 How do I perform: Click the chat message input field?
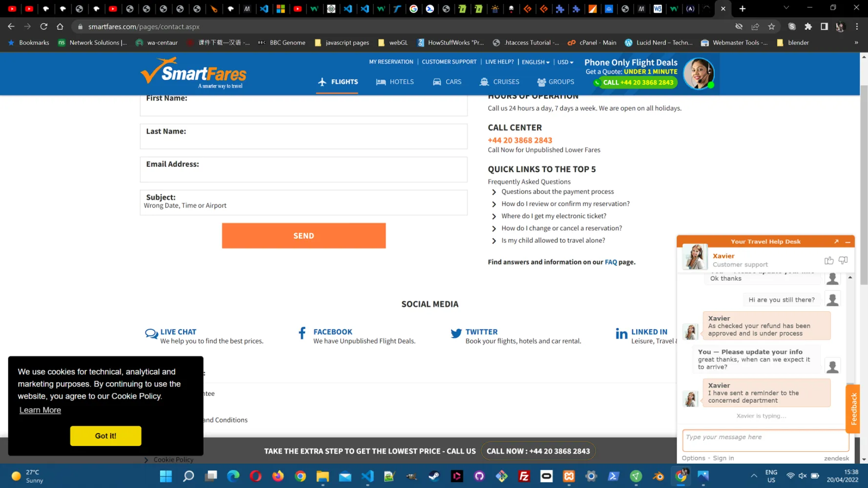coord(765,441)
